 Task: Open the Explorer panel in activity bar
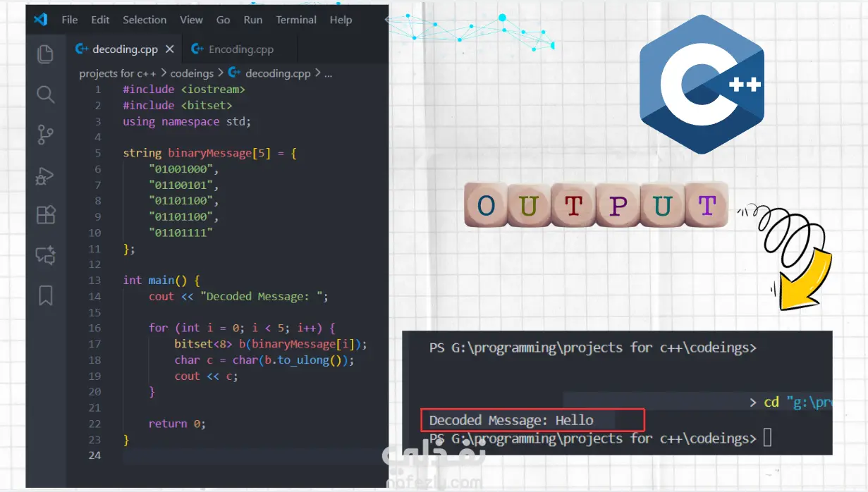coord(45,54)
